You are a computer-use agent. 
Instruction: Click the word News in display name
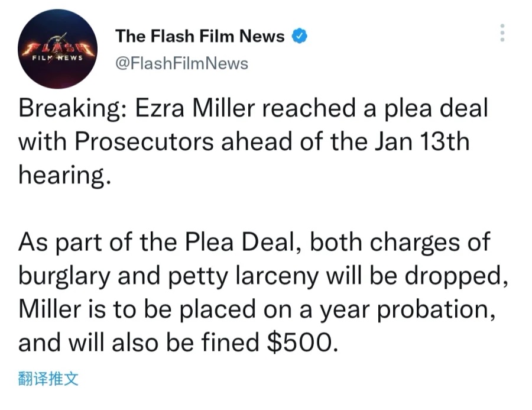(262, 36)
